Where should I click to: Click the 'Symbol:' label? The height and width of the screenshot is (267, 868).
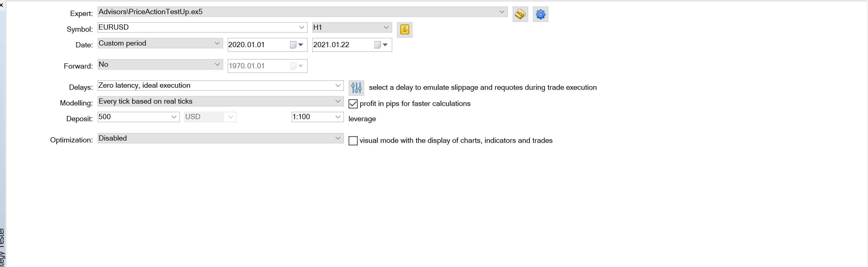tap(80, 29)
